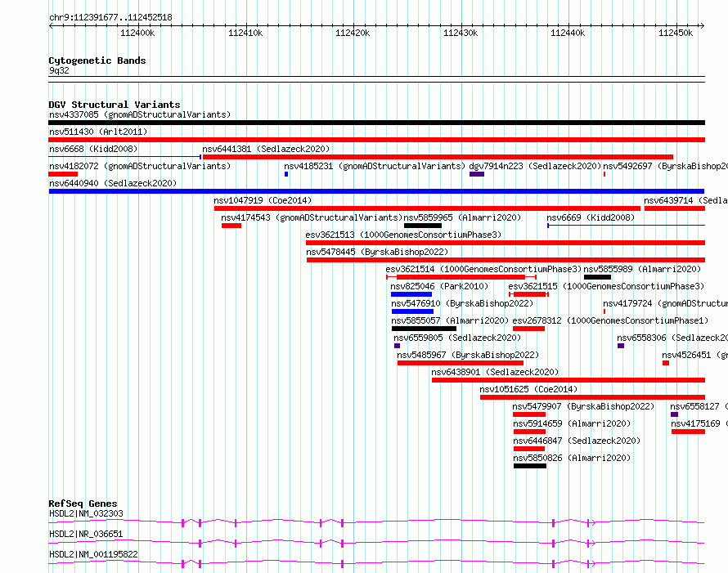The image size is (728, 573).
Task: Click esv3621515 1000Genomes variant label
Action: point(606,286)
